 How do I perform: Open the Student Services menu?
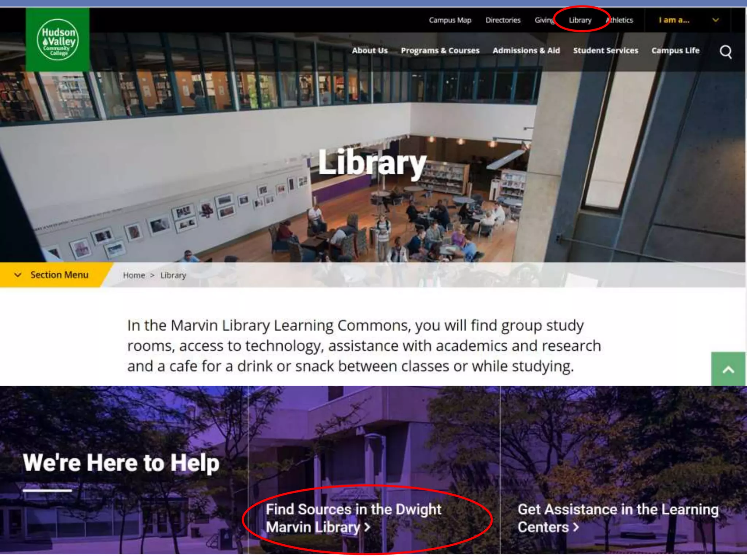pos(605,51)
